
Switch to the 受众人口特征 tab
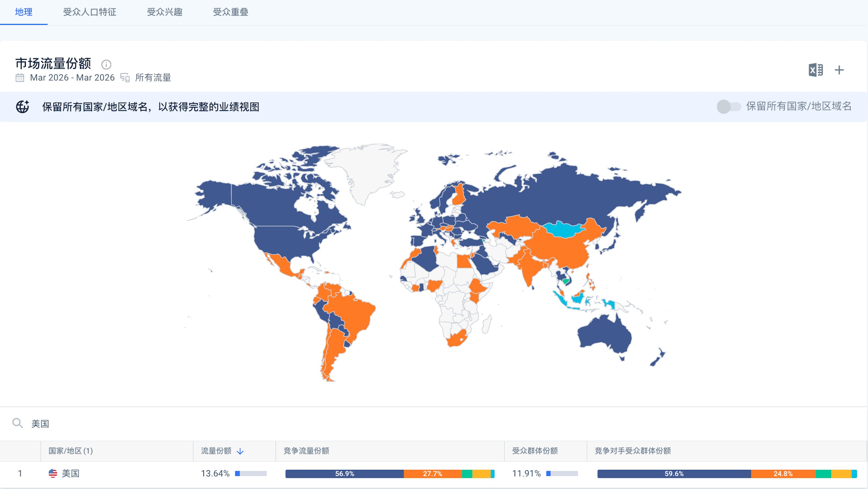click(x=89, y=12)
